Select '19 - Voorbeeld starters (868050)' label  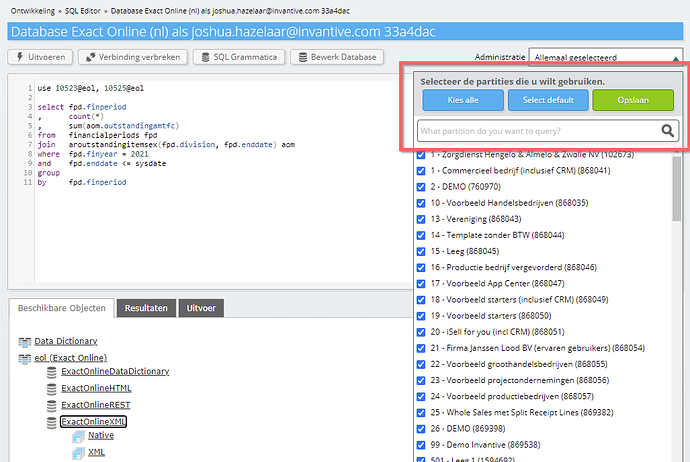tap(491, 316)
